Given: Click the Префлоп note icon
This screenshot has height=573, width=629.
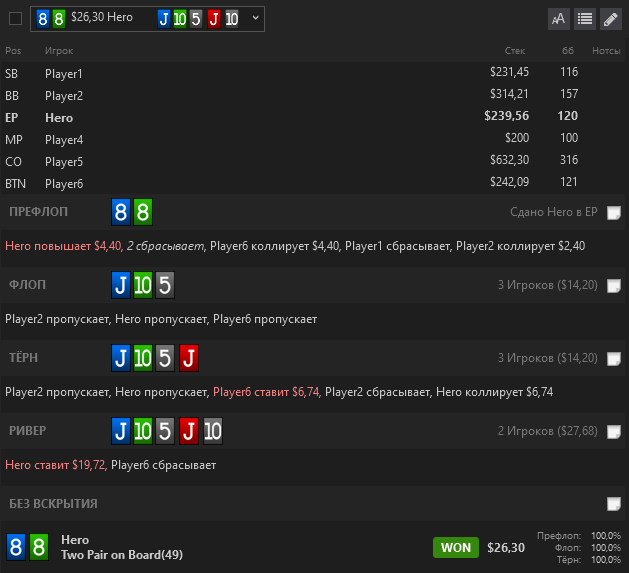Looking at the screenshot, I should [614, 213].
